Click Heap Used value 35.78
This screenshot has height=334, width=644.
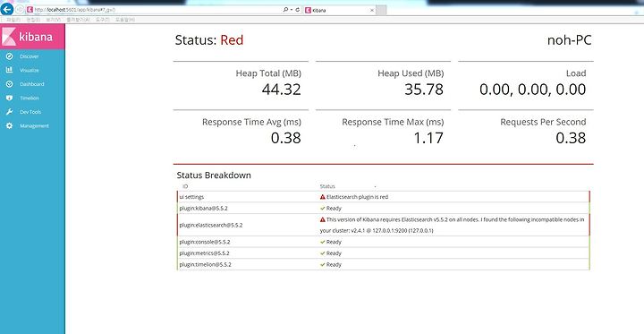tap(424, 90)
